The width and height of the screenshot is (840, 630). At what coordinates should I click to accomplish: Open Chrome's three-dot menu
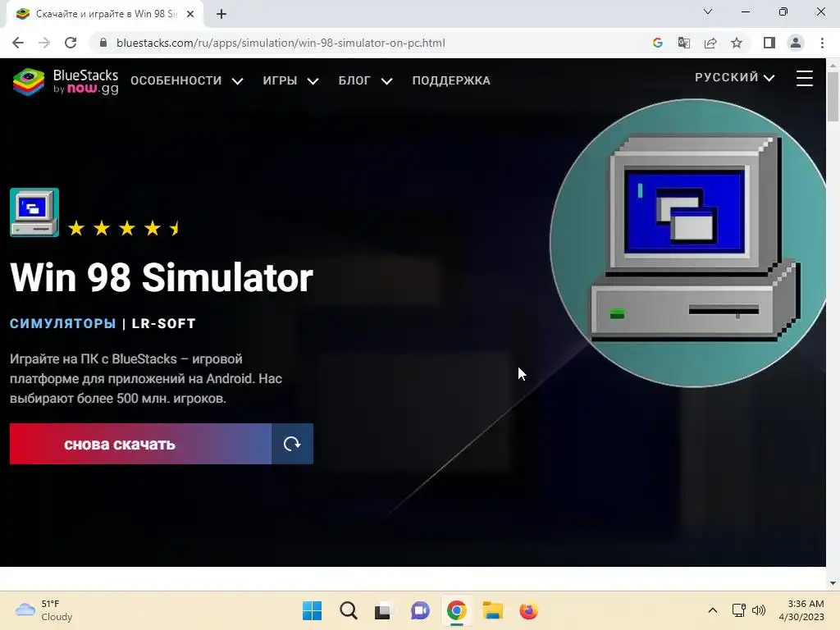point(822,43)
